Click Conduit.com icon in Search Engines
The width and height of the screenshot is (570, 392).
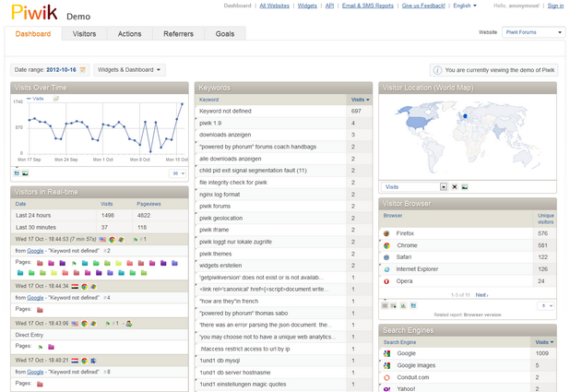tap(386, 377)
